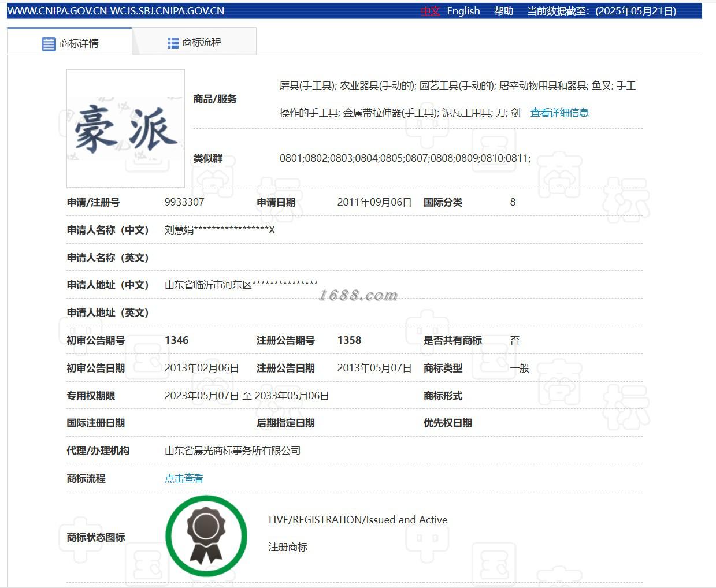Click the 商品/服务 label
Screen dimensions: 716x588
click(215, 99)
